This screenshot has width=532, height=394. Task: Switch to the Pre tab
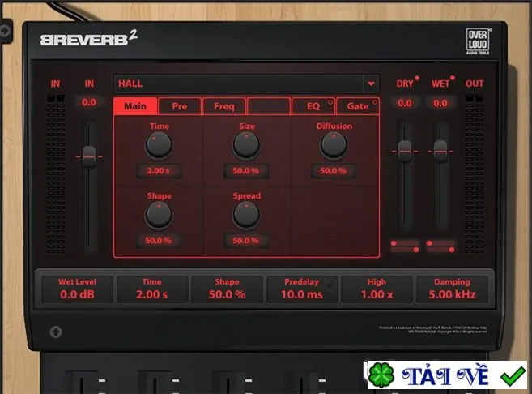(x=180, y=106)
